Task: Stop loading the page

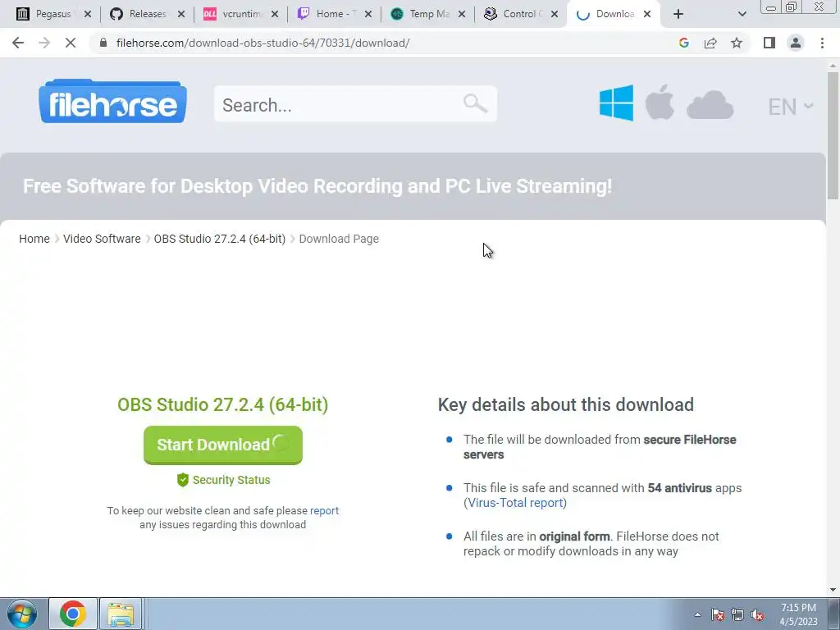Action: pyautogui.click(x=71, y=43)
